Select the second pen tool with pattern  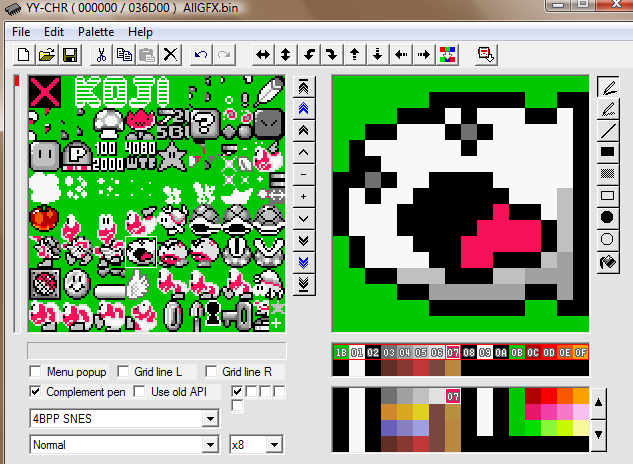click(x=608, y=109)
